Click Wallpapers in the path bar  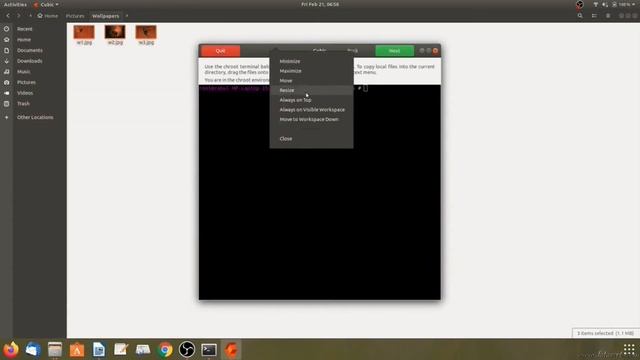click(105, 16)
